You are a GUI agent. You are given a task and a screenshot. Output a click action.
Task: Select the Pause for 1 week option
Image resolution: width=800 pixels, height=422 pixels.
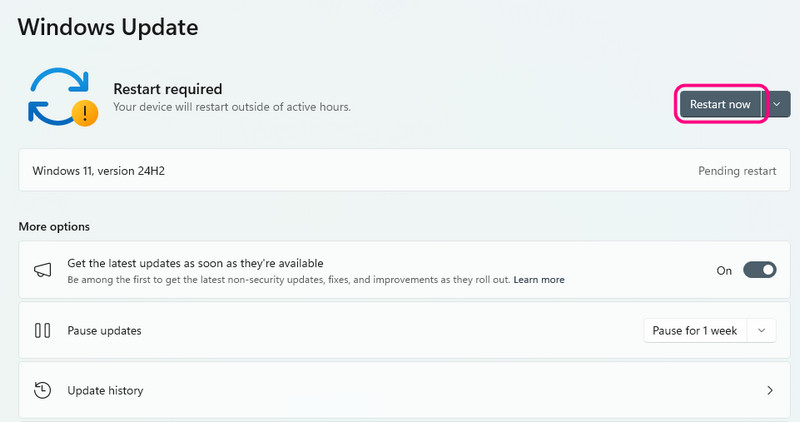(694, 330)
